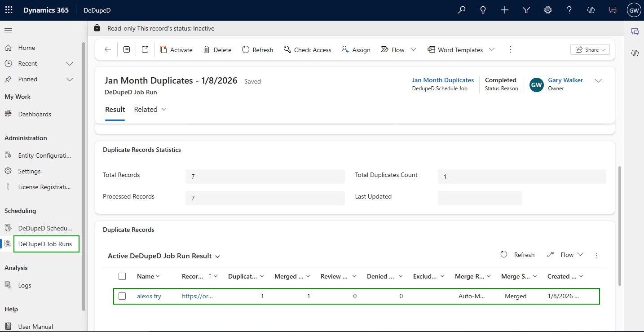Click the Activate button
This screenshot has height=332, width=644.
coord(176,50)
